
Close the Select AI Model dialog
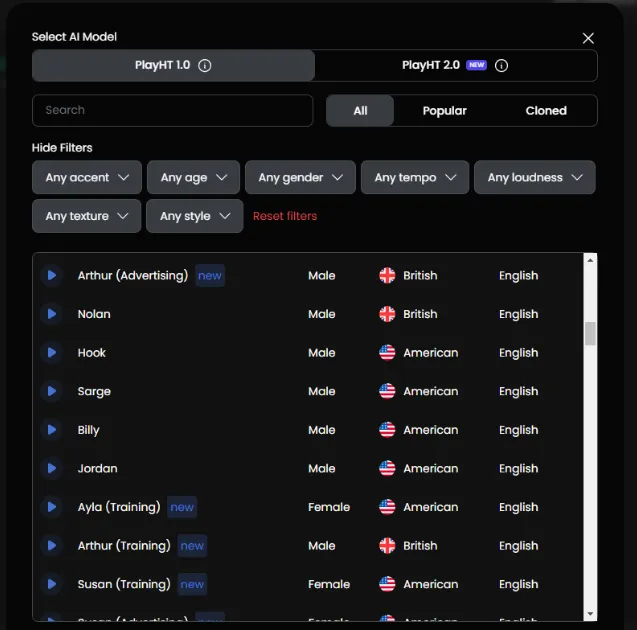pyautogui.click(x=588, y=38)
